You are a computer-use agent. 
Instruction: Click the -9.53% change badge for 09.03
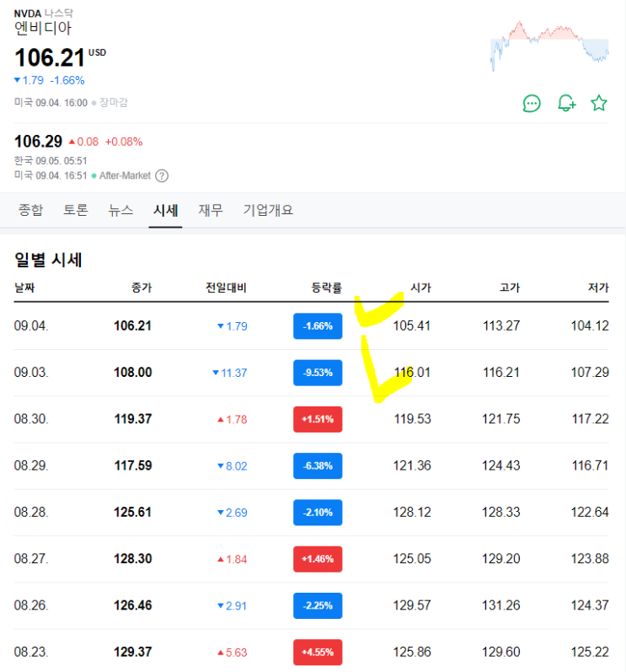click(318, 372)
